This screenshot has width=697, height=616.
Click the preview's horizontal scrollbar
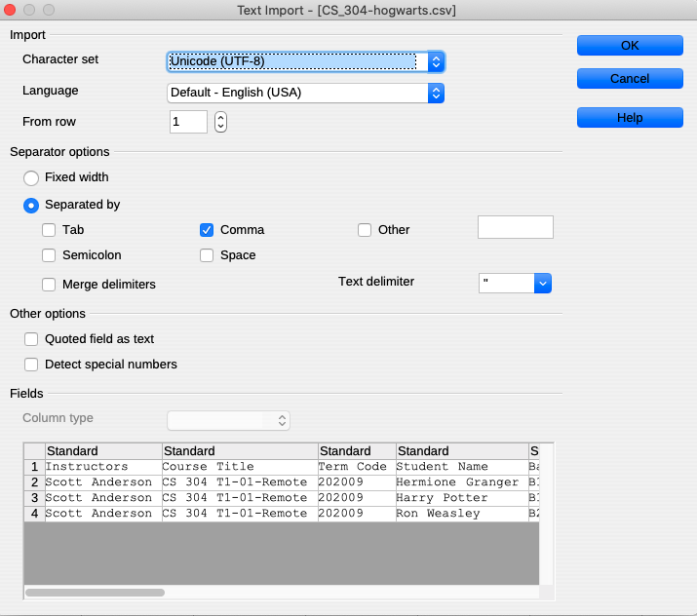click(x=95, y=592)
